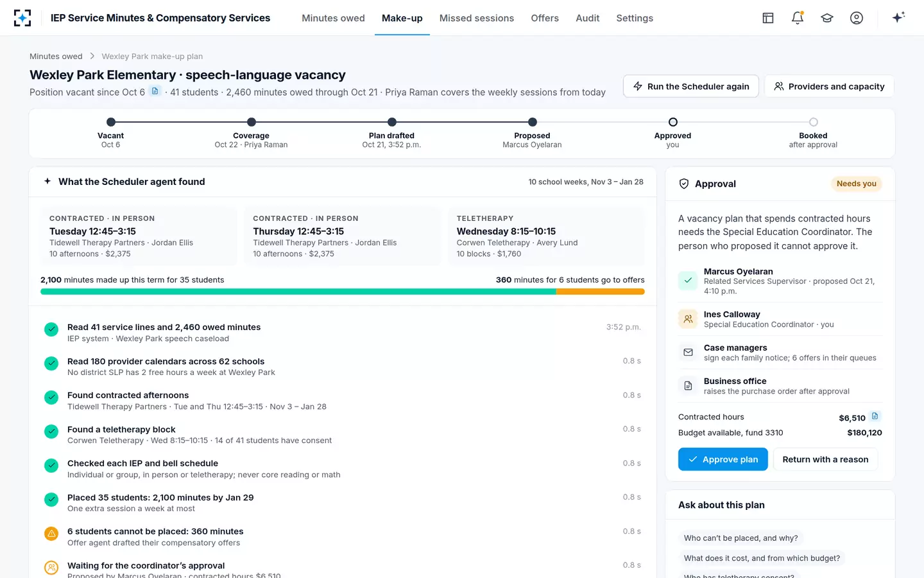
Task: Open the document icon next to $6,510
Action: tap(875, 416)
